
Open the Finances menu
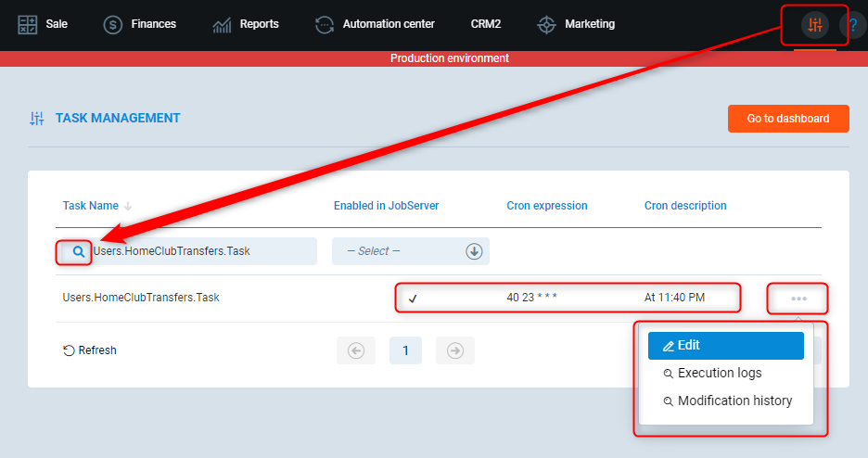click(x=140, y=24)
